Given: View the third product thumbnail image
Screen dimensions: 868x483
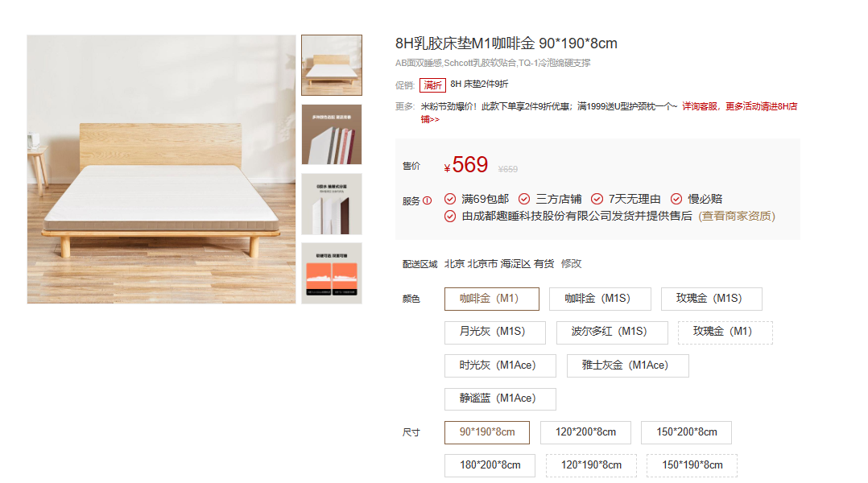Looking at the screenshot, I should 332,204.
